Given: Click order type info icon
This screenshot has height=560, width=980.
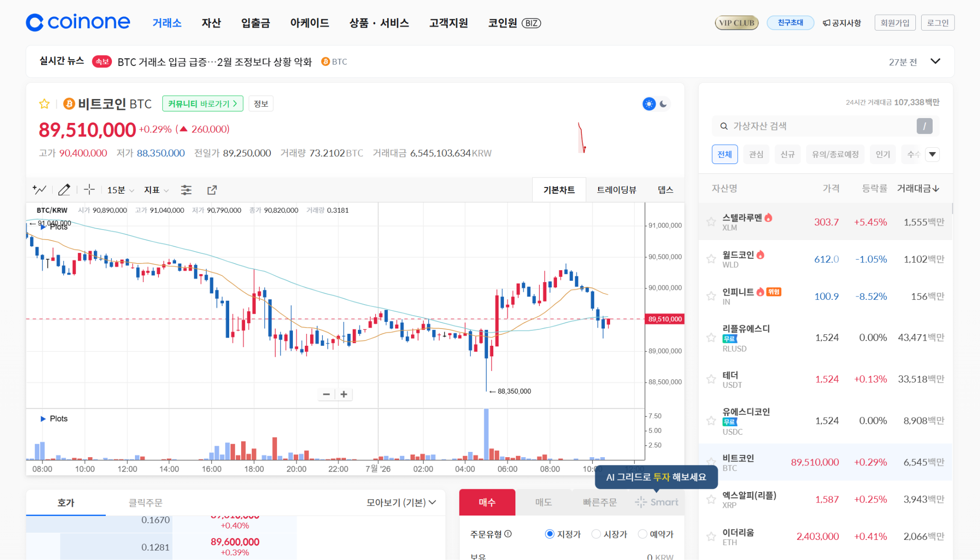Looking at the screenshot, I should coord(508,534).
